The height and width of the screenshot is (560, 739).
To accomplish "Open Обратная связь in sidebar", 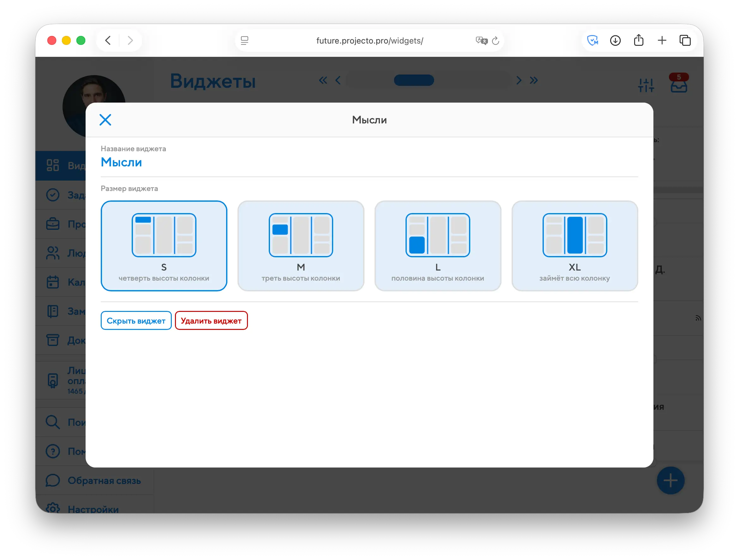I will (104, 480).
